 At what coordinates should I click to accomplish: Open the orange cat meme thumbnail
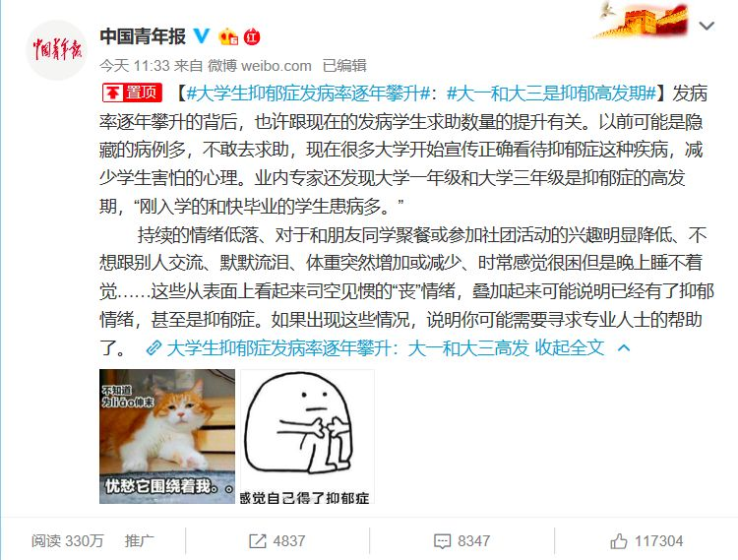tap(167, 436)
